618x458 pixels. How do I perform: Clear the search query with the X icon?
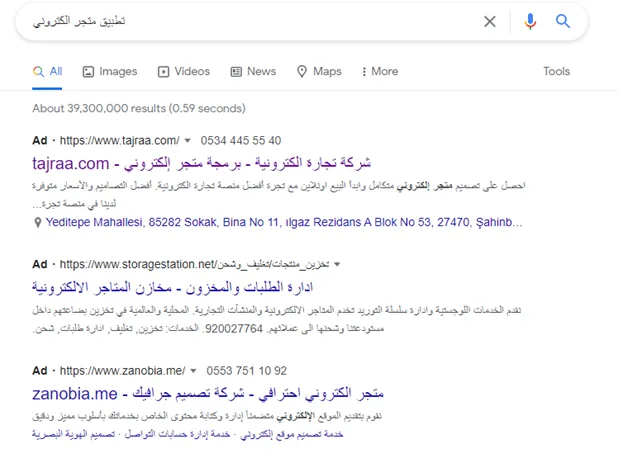point(490,21)
